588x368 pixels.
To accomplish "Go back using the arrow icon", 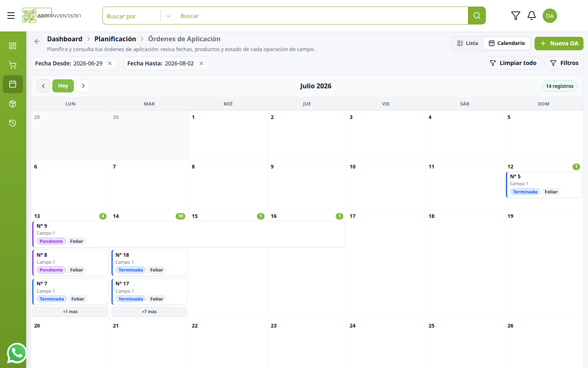I will click(x=37, y=41).
